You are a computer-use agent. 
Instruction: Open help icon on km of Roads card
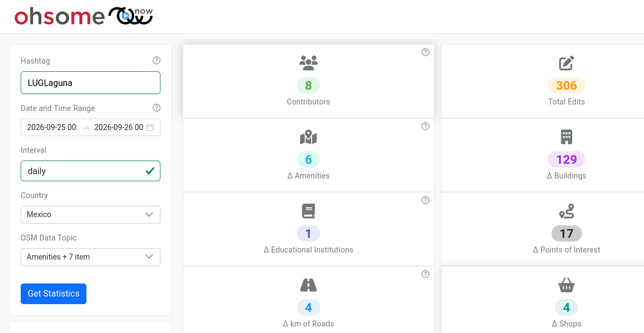tap(425, 274)
